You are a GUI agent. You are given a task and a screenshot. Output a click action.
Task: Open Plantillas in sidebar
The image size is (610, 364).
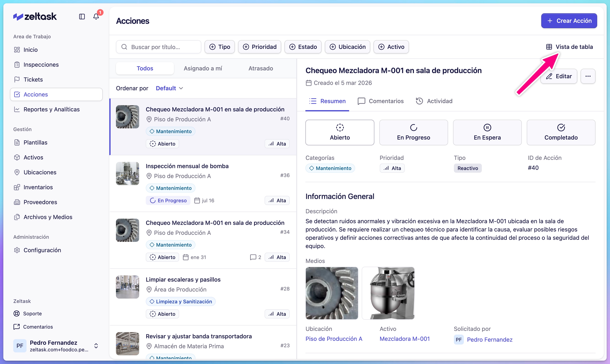point(56,142)
